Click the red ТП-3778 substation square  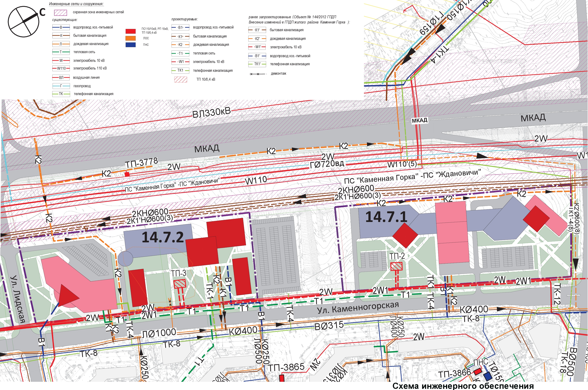point(127,174)
